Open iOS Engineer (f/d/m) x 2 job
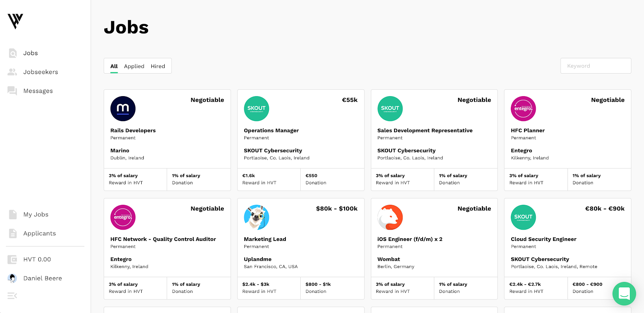 (x=410, y=239)
